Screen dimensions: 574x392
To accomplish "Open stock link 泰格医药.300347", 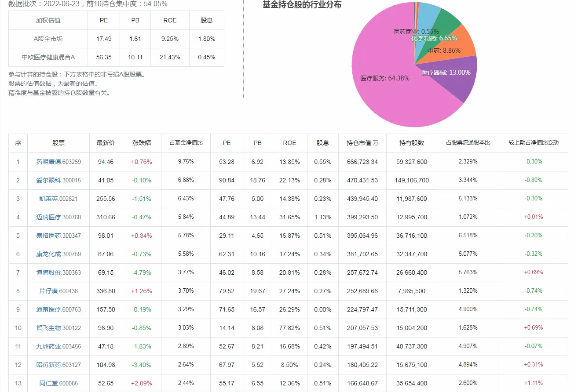I will coord(58,236).
